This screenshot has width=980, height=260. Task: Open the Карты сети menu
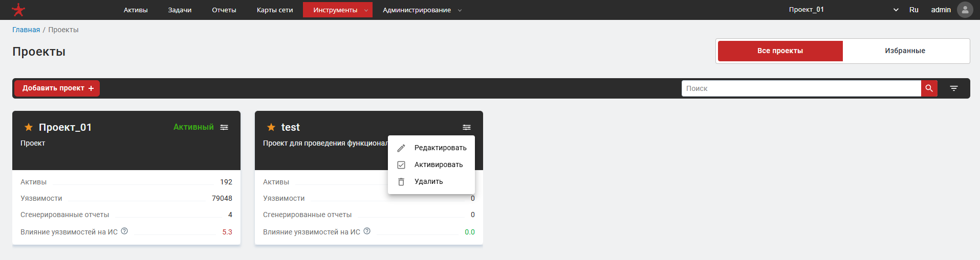[x=275, y=10]
